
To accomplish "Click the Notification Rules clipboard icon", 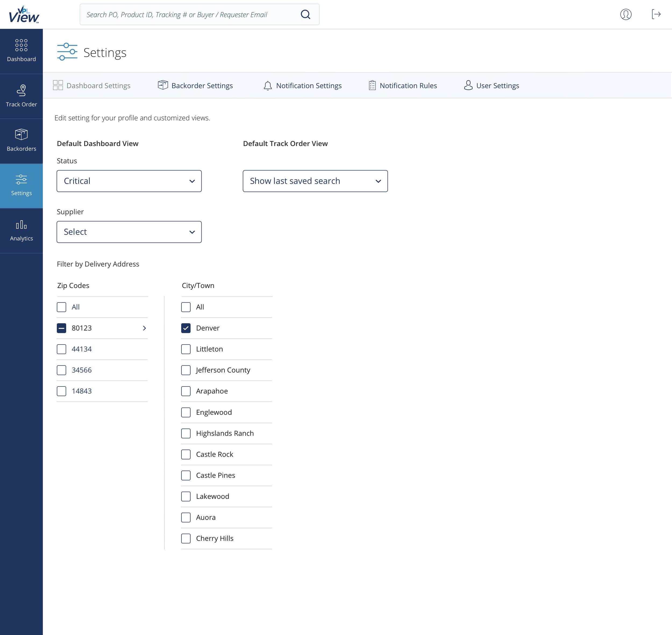I will [x=372, y=85].
